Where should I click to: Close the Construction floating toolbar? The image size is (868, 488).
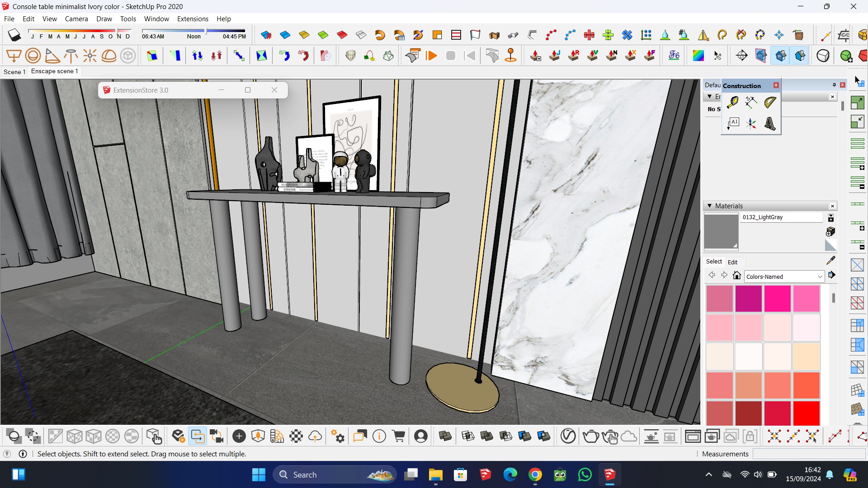pos(776,85)
